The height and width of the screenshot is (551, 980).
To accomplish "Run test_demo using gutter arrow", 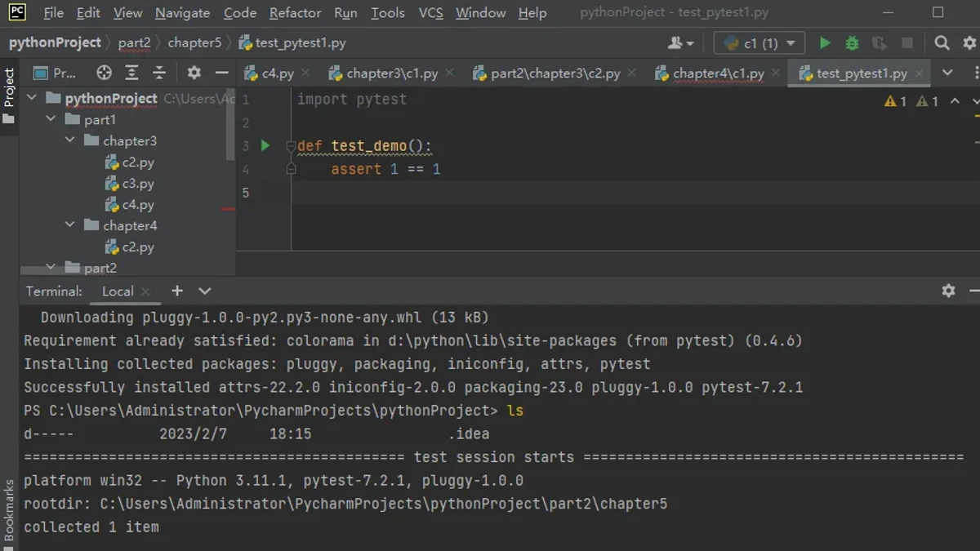I will click(265, 146).
